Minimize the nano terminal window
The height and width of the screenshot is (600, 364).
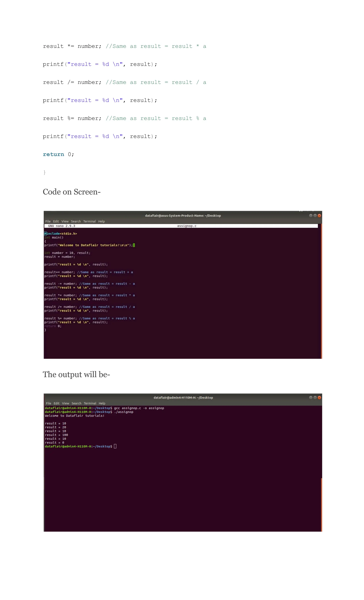pyautogui.click(x=311, y=215)
